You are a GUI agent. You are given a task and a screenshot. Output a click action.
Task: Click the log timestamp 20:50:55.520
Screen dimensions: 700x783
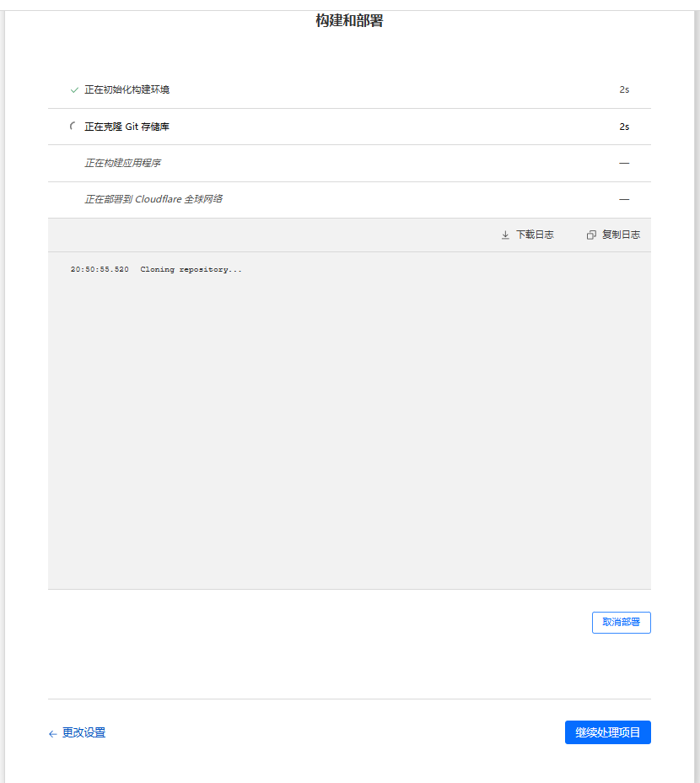click(100, 270)
